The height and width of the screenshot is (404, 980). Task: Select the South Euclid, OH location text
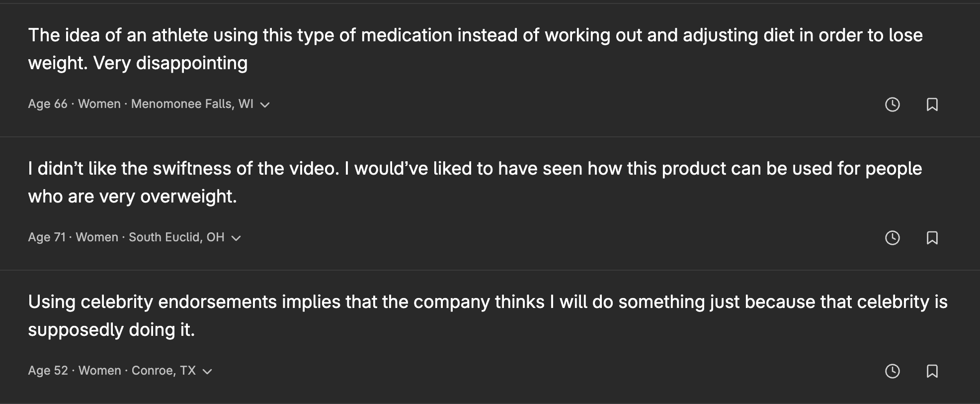(x=176, y=237)
